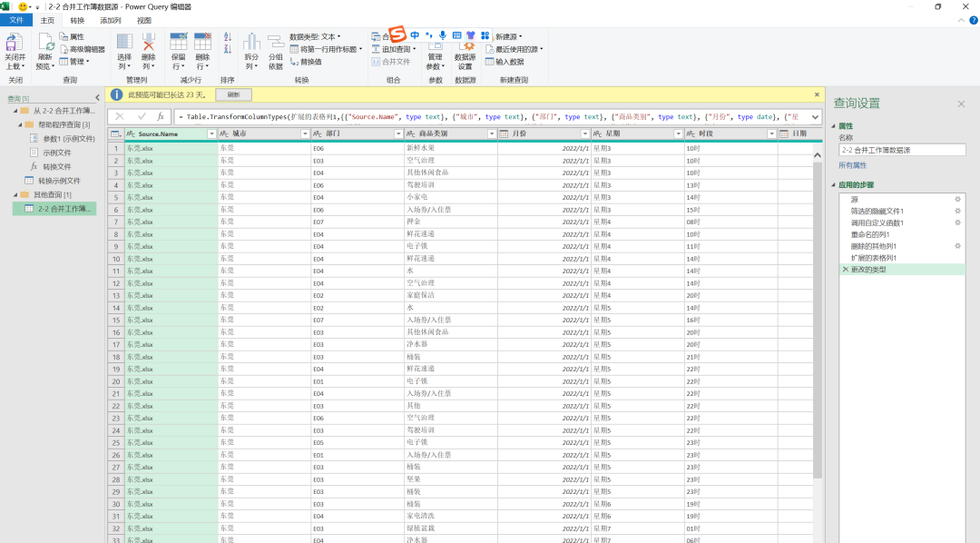Expand the formula bar with the chevron
The image size is (980, 543).
(x=814, y=116)
